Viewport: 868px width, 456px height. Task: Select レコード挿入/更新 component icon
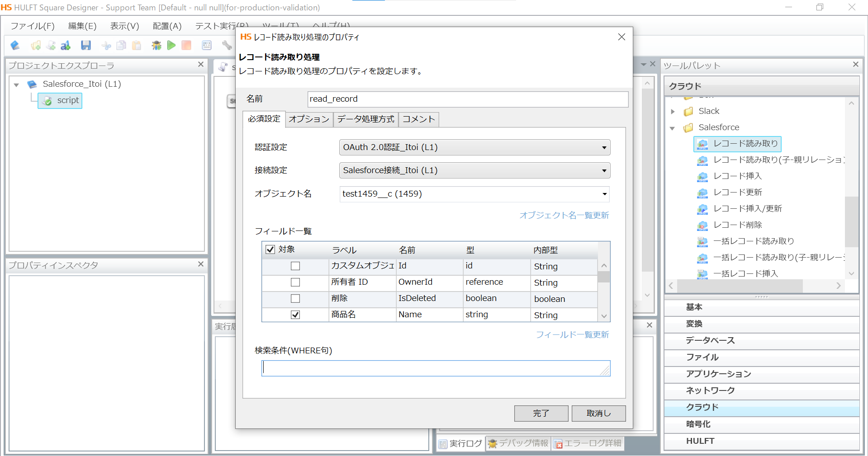702,209
